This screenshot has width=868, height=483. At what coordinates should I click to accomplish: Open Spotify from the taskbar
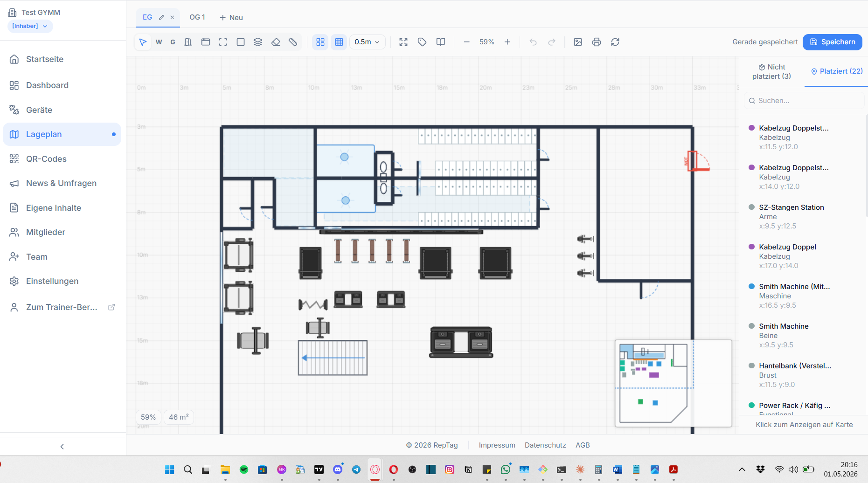click(x=244, y=469)
